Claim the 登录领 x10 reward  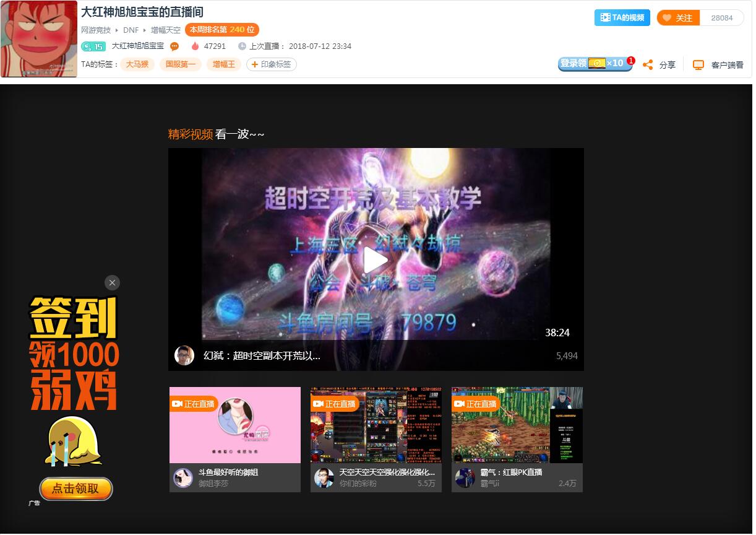point(595,64)
